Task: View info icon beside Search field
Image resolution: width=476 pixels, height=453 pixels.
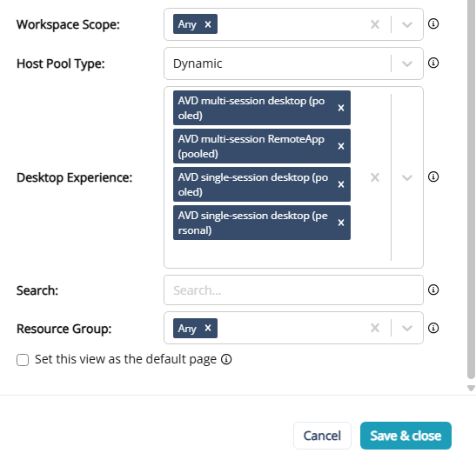Action: [432, 290]
